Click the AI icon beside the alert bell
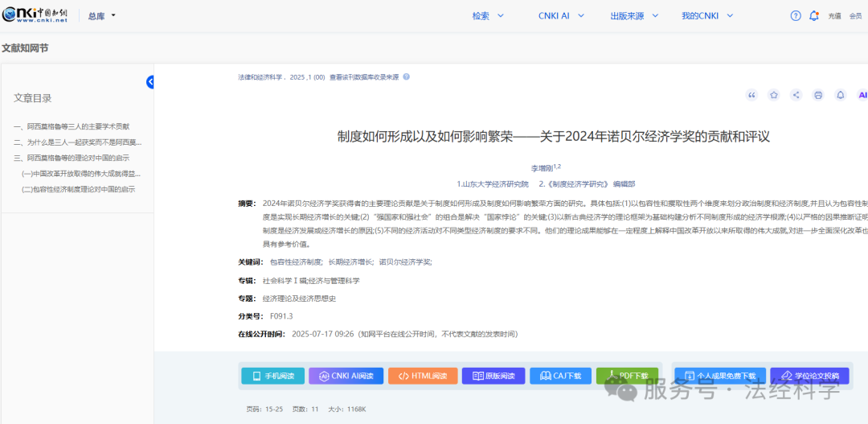 pos(862,95)
